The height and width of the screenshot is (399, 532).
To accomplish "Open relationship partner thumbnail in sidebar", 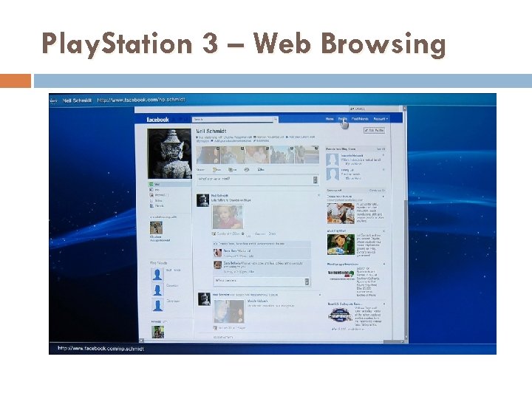I will click(156, 228).
